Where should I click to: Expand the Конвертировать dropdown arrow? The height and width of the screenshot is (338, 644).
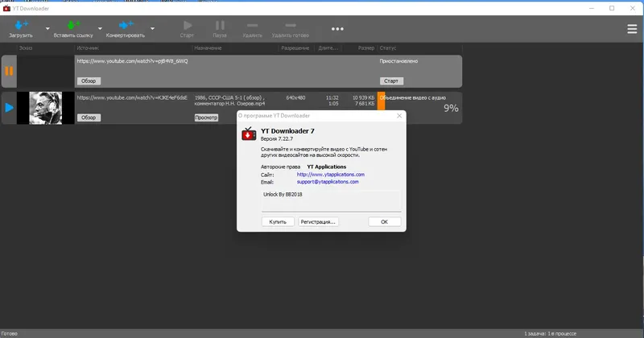[x=152, y=29]
